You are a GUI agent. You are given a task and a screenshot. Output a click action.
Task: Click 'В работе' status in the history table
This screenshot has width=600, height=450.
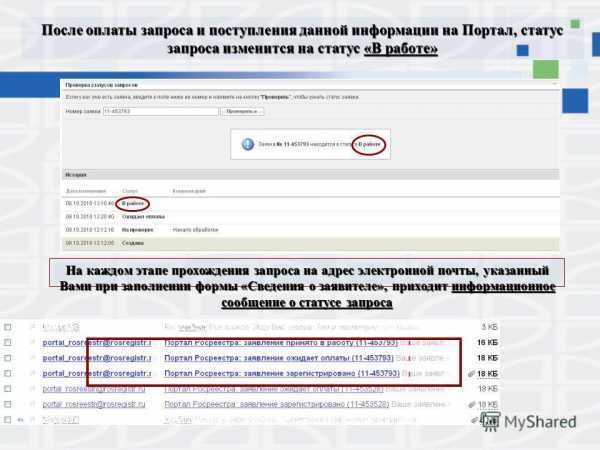coord(132,204)
